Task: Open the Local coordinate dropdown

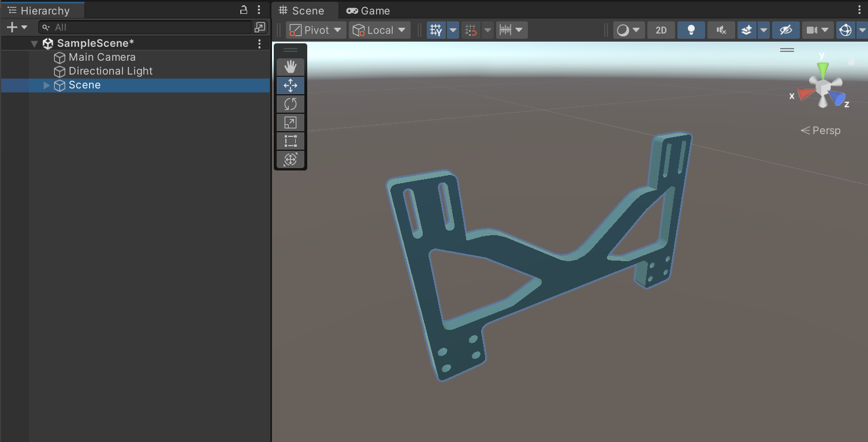Action: (379, 30)
